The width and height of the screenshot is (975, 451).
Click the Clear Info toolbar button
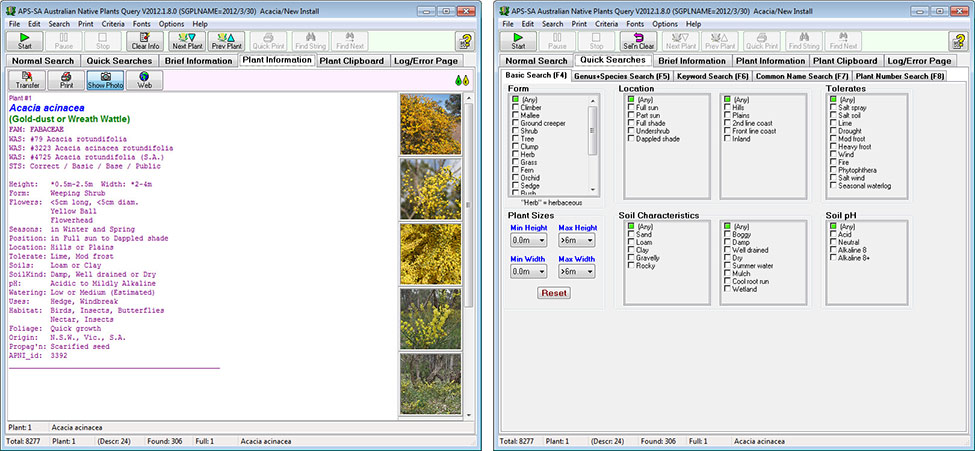click(x=145, y=41)
